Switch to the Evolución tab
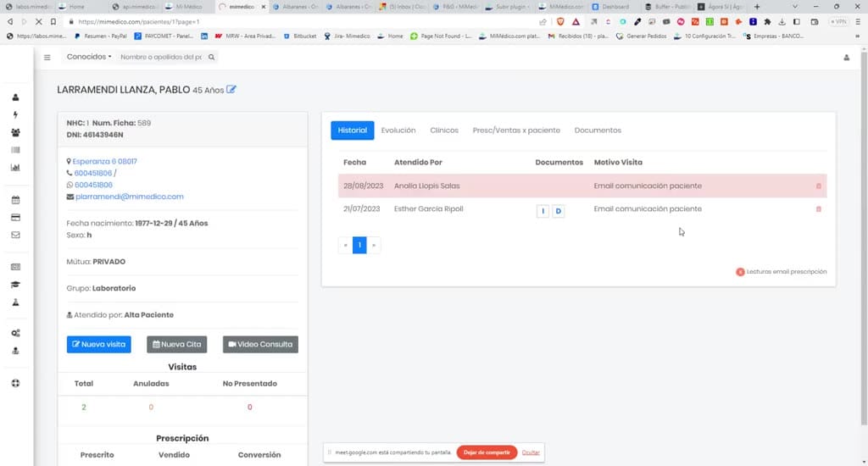The height and width of the screenshot is (466, 868). (398, 130)
